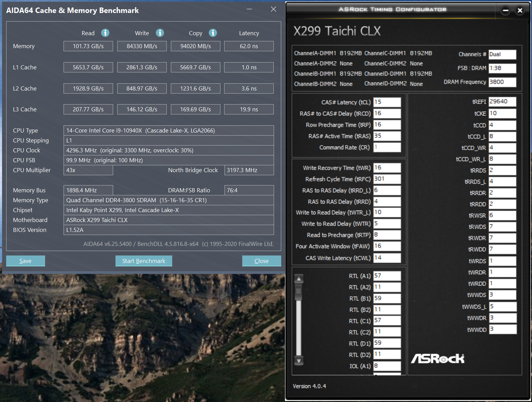Click the Close button in AIDA64
Screen dimensions: 532x402
[262, 261]
